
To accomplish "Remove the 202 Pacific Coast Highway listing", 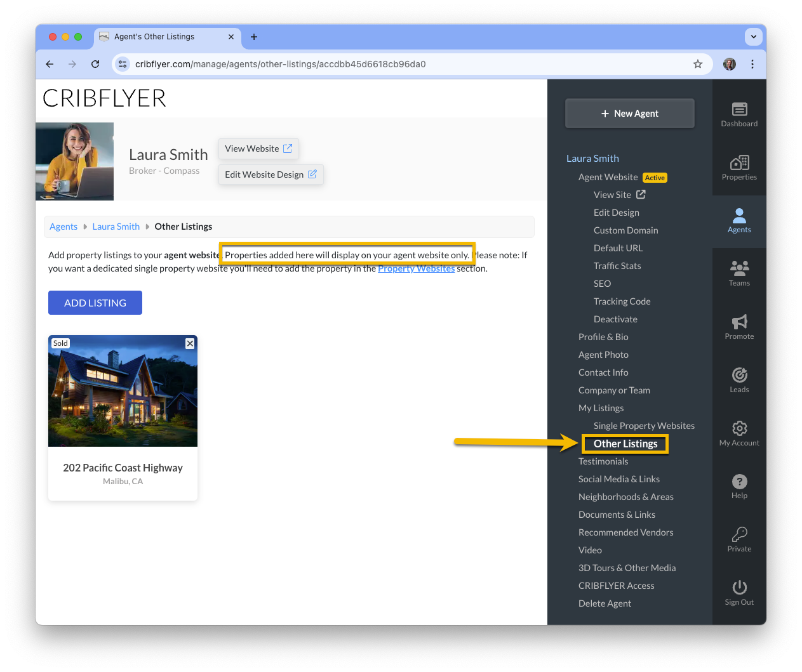I will pos(190,343).
